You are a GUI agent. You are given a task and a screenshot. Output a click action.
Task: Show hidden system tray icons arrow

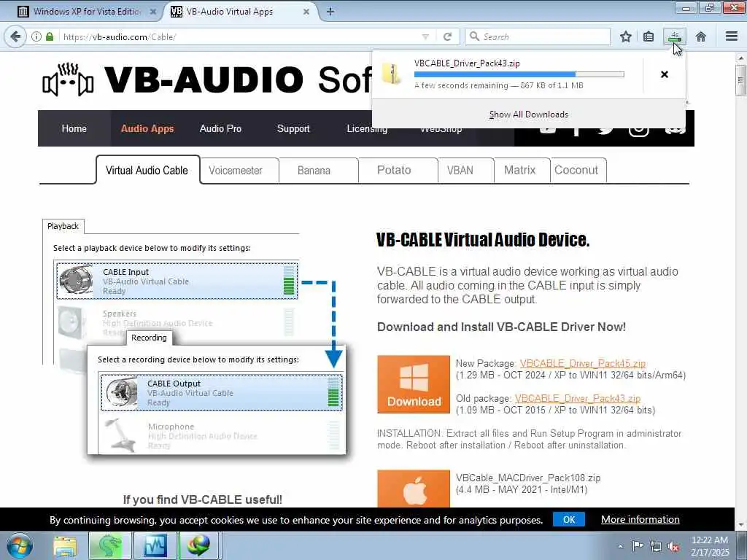point(620,546)
